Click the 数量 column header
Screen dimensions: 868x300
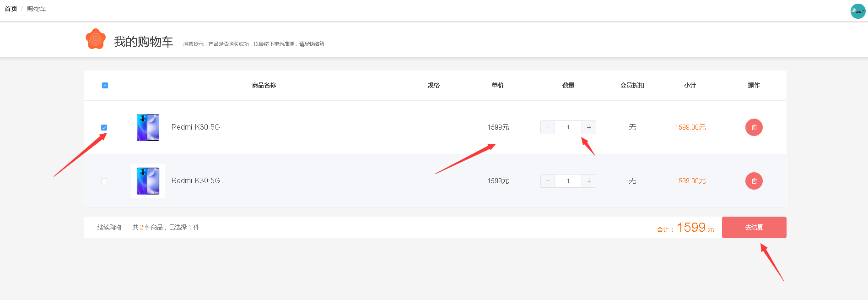pyautogui.click(x=568, y=85)
